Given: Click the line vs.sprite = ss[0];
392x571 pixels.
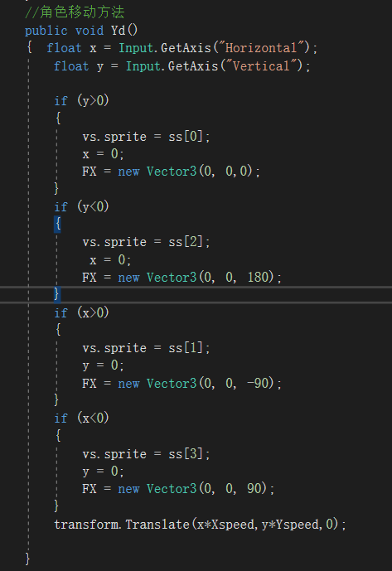Looking at the screenshot, I should (x=146, y=137).
